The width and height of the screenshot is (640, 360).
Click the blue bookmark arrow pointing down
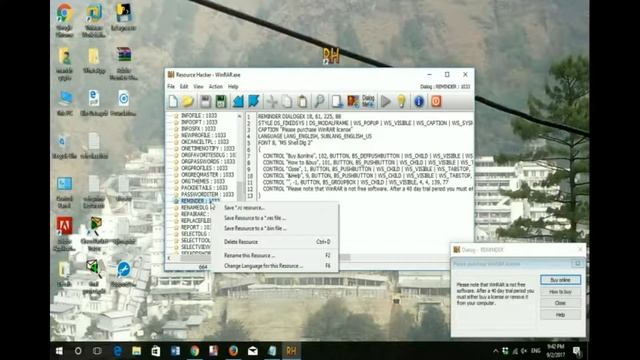tap(253, 101)
